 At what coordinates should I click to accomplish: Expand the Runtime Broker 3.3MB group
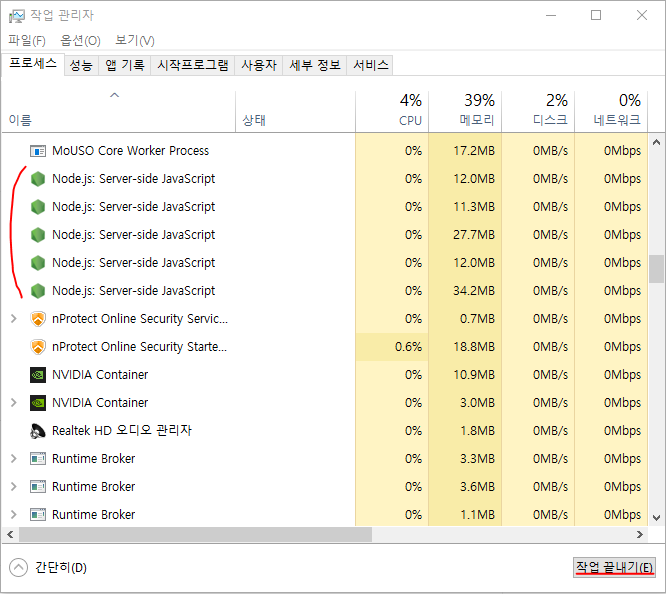click(14, 459)
